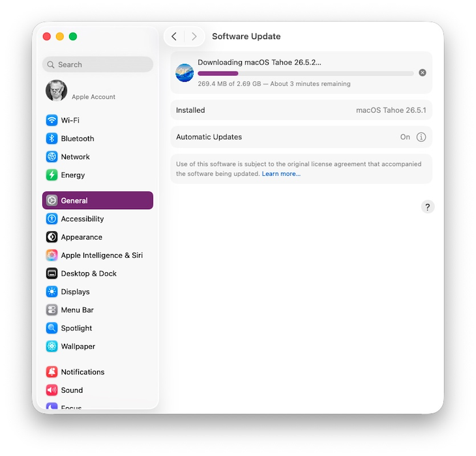476x456 pixels.
Task: Click the Accessibility icon
Action: tap(52, 219)
